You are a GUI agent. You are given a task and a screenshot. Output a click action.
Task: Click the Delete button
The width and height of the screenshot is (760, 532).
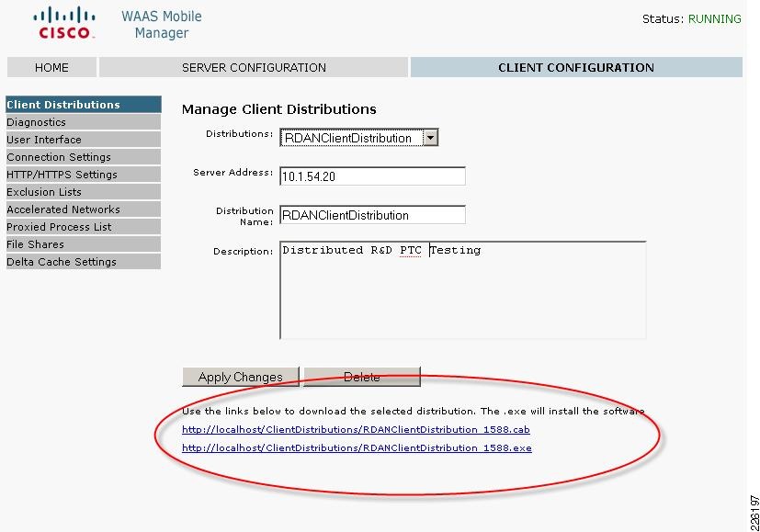pyautogui.click(x=362, y=377)
